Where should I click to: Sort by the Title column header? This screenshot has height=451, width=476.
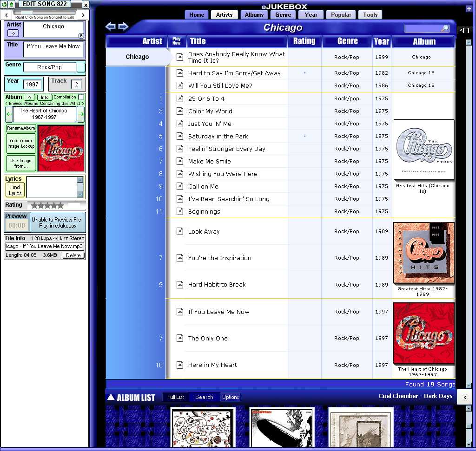(237, 41)
